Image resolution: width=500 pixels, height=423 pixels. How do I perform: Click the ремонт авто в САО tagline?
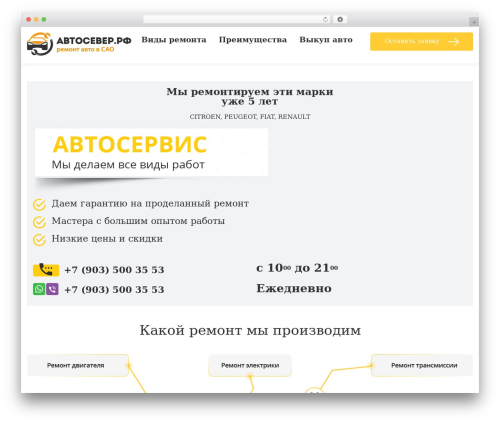tap(85, 49)
